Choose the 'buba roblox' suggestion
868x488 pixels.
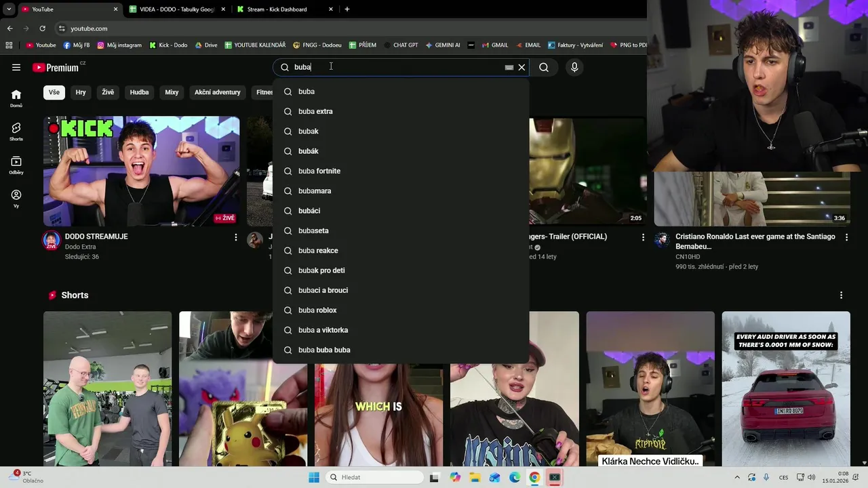tap(401, 310)
